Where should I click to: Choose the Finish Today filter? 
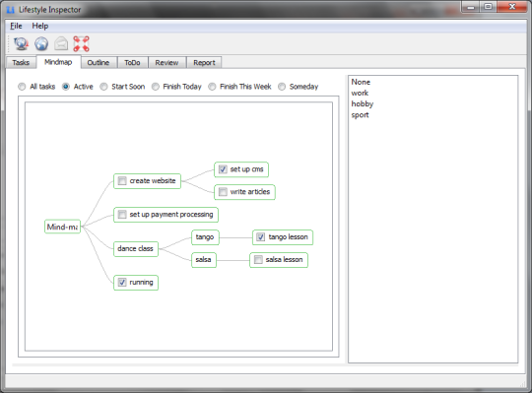(155, 87)
